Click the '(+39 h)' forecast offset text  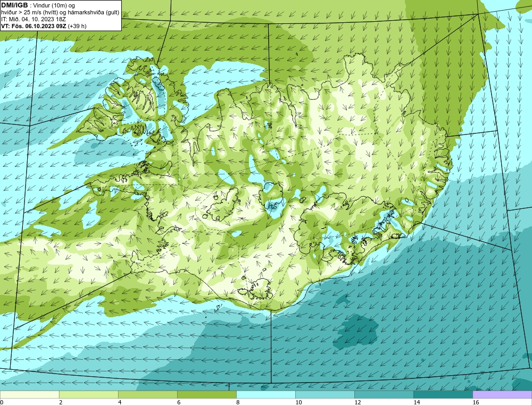pyautogui.click(x=77, y=26)
